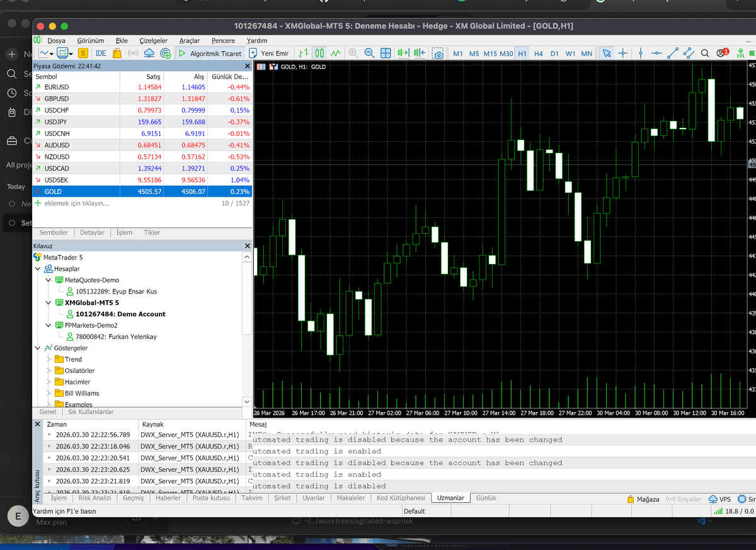Open the chart templates dropdown arrow
The width and height of the screenshot is (756, 550).
point(71,54)
